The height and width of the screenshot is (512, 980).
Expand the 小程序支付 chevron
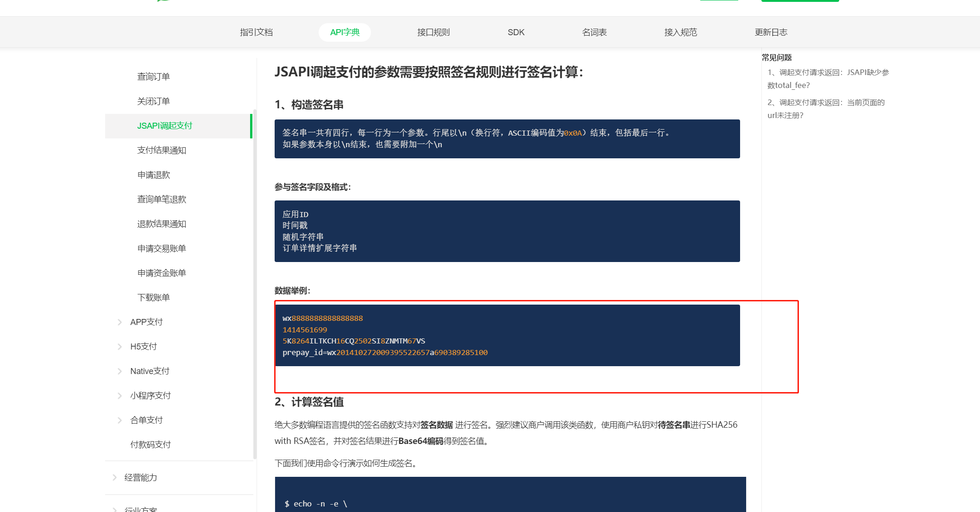coord(119,396)
